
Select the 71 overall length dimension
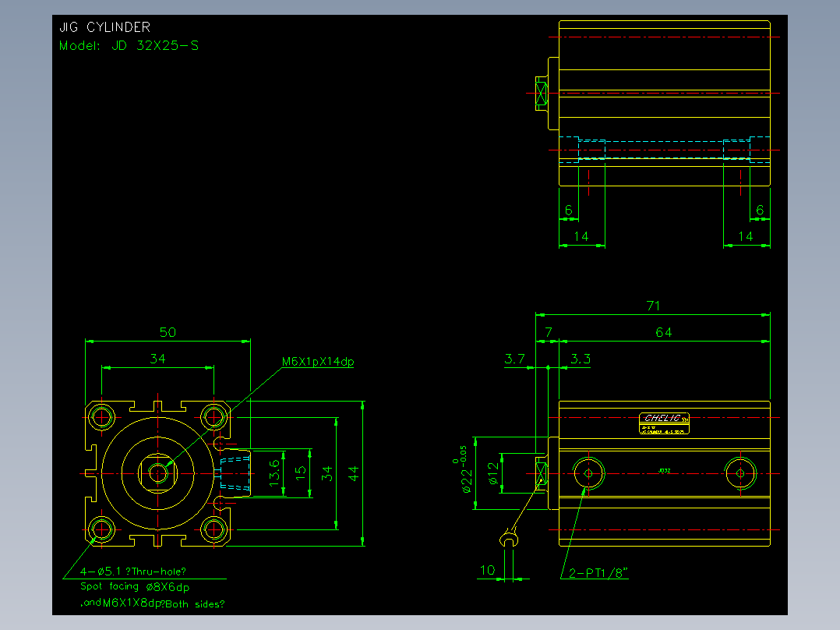coord(653,306)
